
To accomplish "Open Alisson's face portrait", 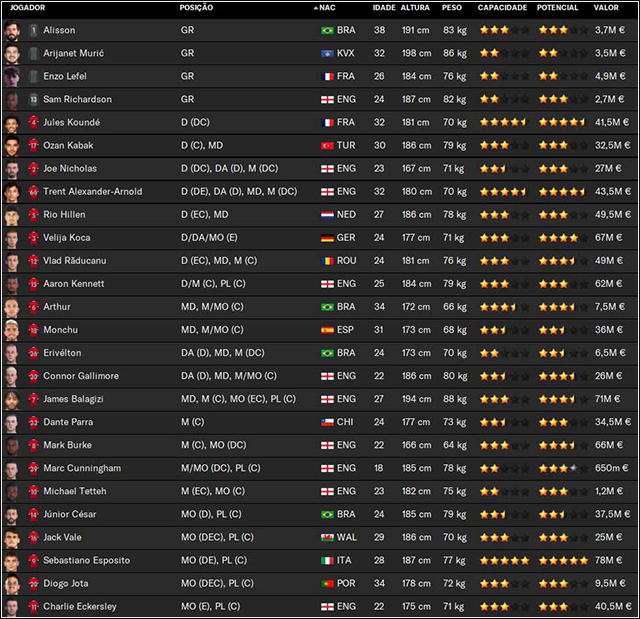I will pyautogui.click(x=12, y=31).
